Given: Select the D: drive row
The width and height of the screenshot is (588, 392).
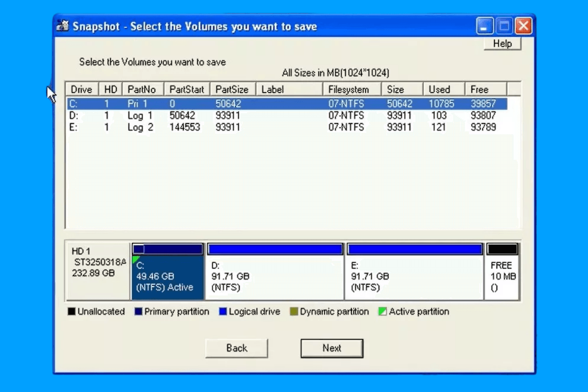Looking at the screenshot, I should [x=287, y=116].
